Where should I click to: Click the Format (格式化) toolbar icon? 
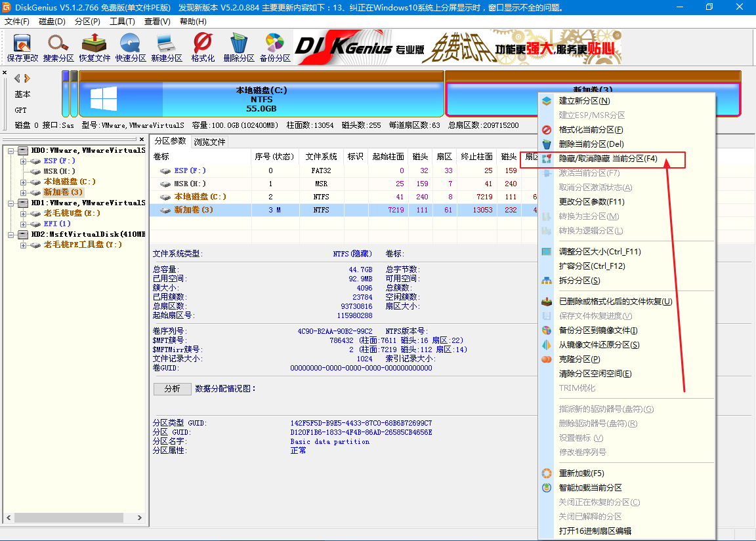pyautogui.click(x=203, y=48)
